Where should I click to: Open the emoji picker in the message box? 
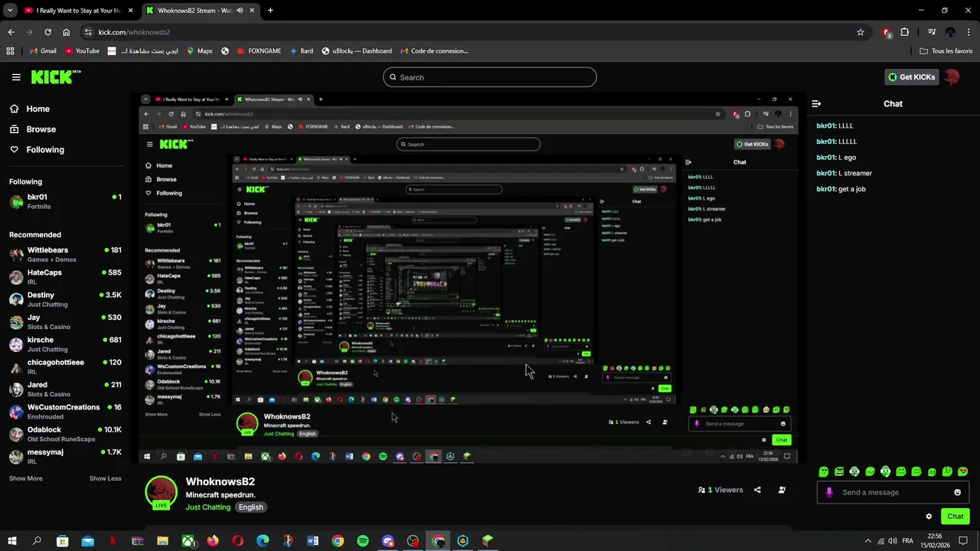click(957, 492)
